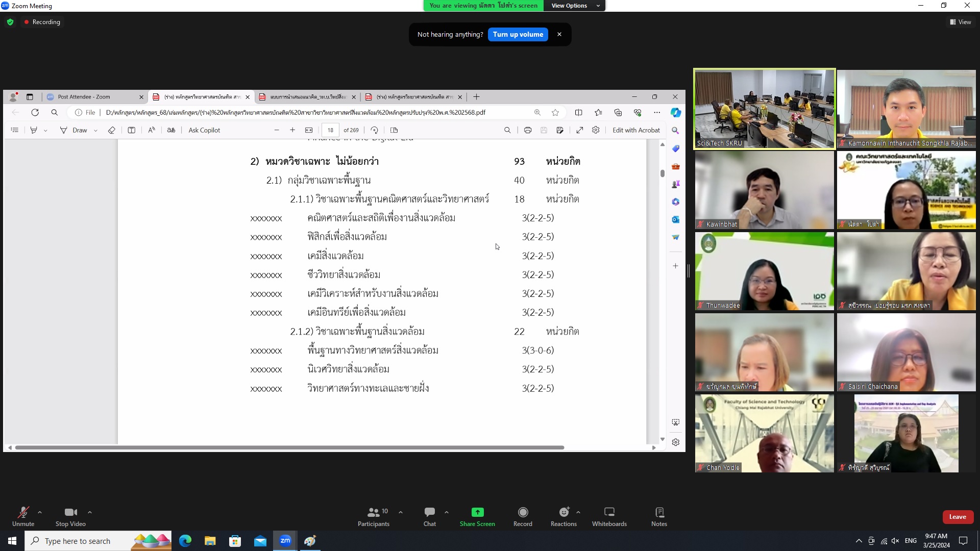
Task: Dismiss the Not hearing anything notification
Action: coord(559,34)
